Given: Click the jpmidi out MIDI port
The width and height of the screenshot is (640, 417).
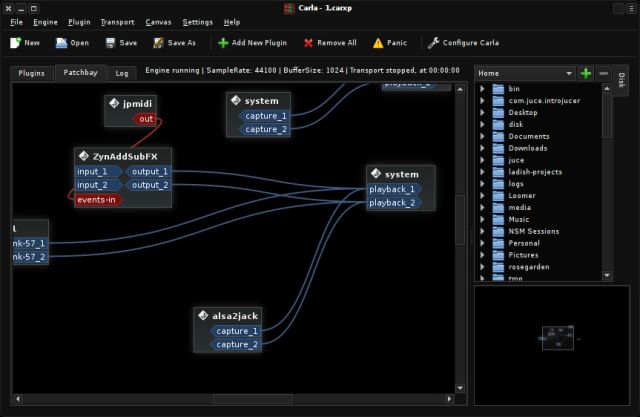Looking at the screenshot, I should point(145,119).
